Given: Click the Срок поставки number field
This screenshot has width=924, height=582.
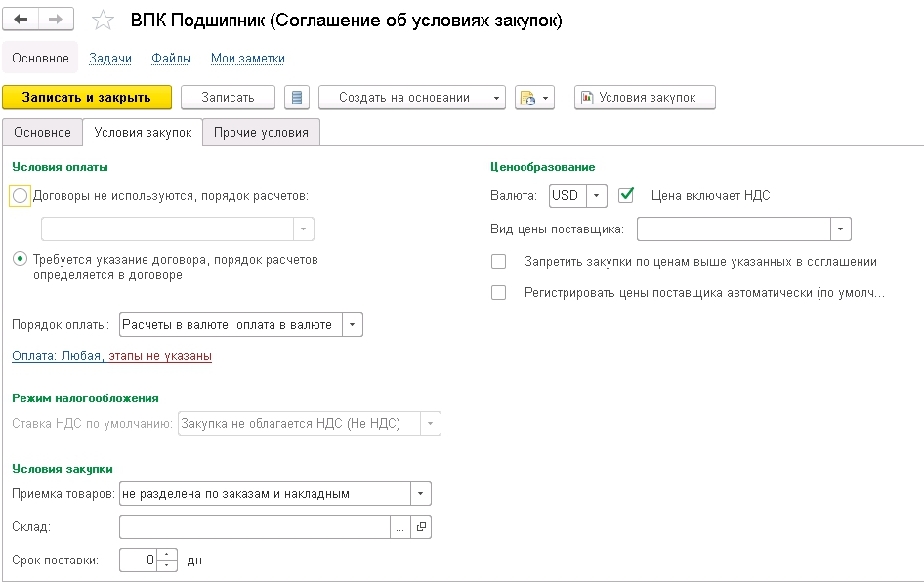Looking at the screenshot, I should (140, 561).
